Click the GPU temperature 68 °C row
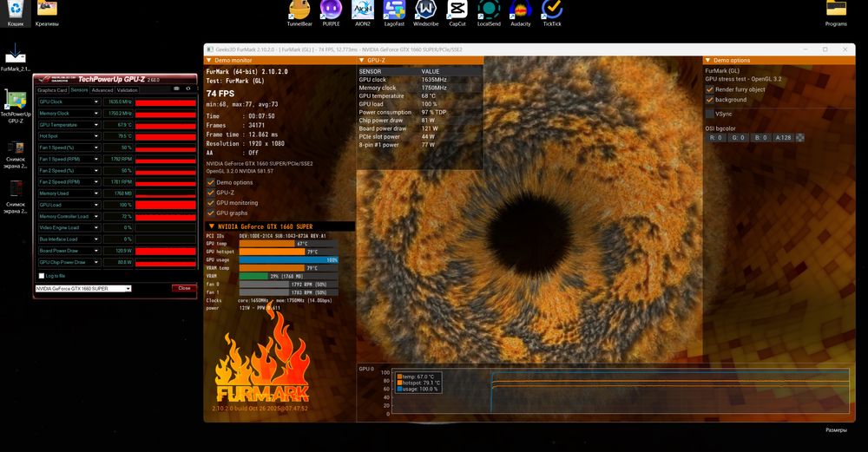 [420, 95]
